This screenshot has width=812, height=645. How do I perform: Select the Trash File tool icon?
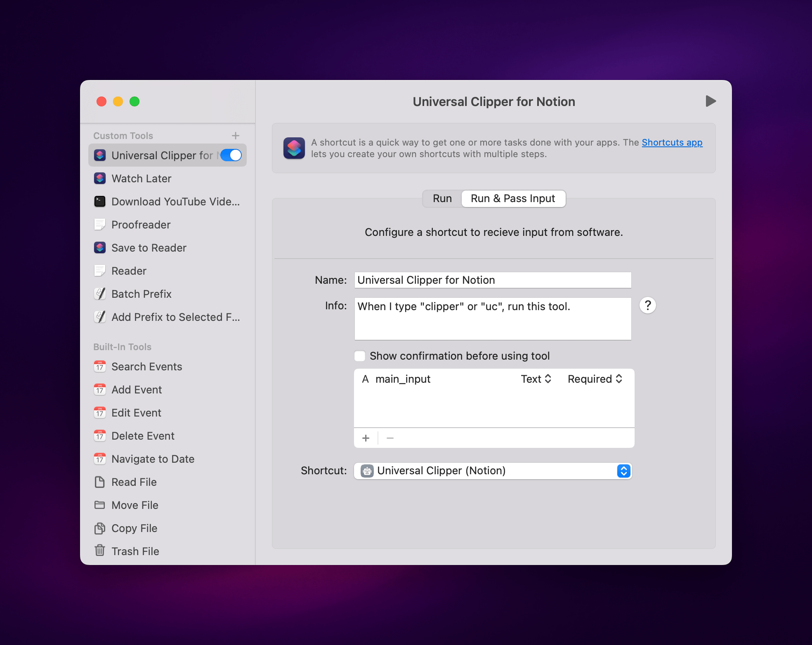click(100, 551)
